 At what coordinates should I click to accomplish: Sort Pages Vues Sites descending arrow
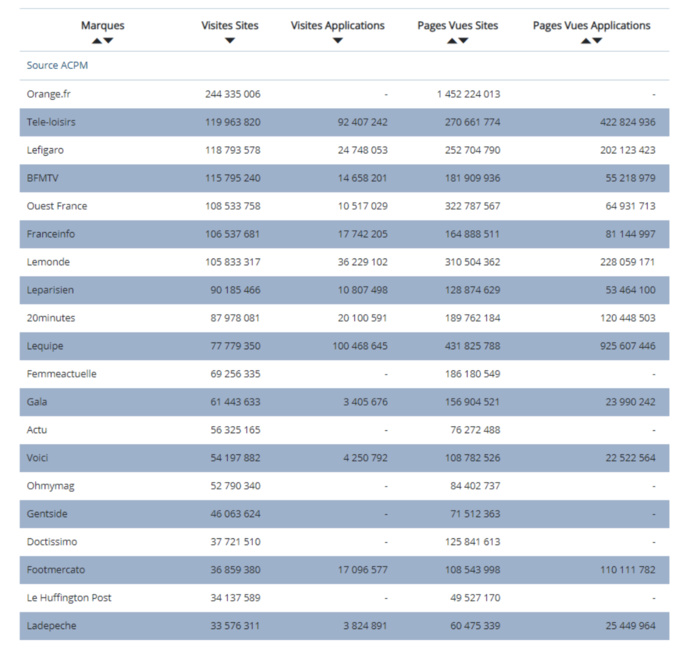pyautogui.click(x=464, y=41)
